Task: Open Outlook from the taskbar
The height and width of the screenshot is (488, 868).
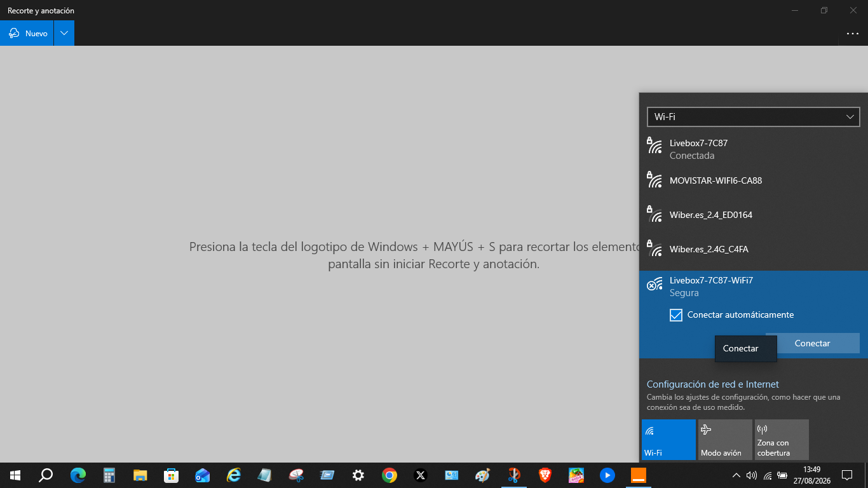Action: coord(203,475)
